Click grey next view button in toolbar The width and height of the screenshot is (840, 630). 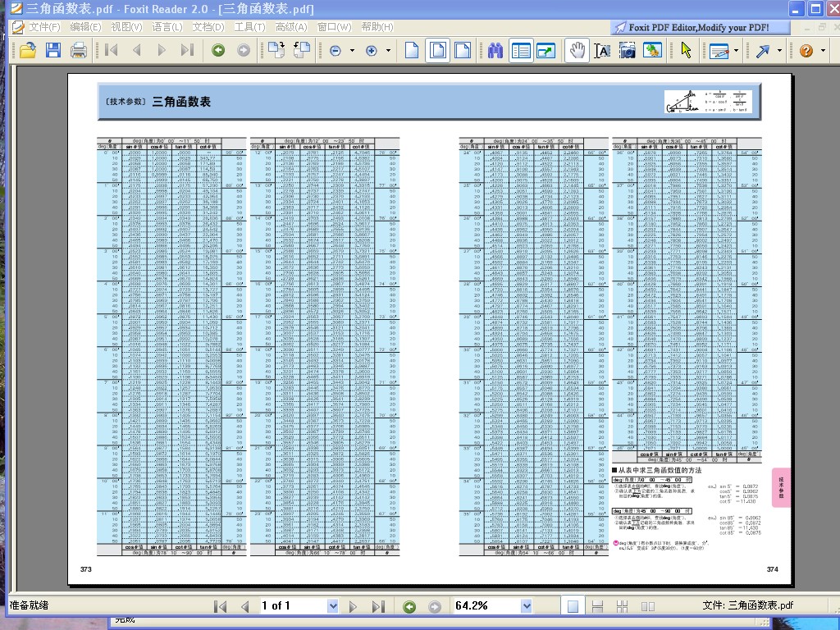pos(244,50)
